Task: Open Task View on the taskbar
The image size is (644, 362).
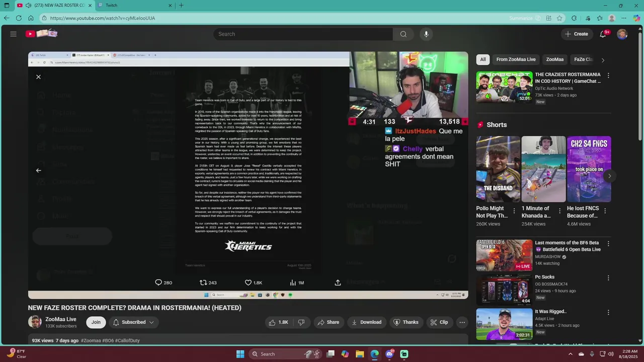Action: (330, 354)
